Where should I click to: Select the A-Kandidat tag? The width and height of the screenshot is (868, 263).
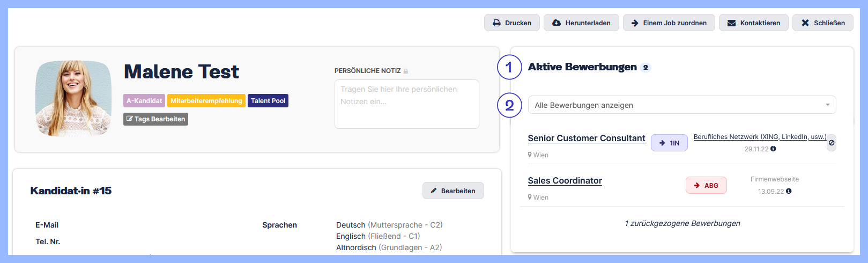pos(144,101)
